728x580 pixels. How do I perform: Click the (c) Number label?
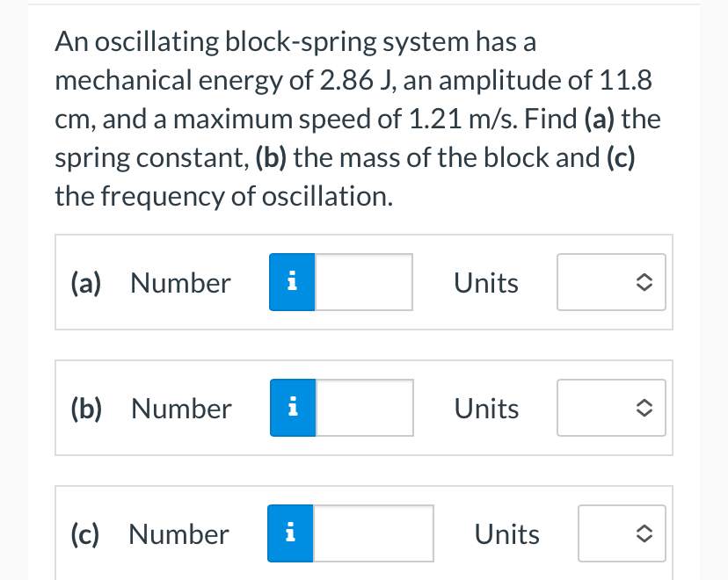(x=178, y=533)
